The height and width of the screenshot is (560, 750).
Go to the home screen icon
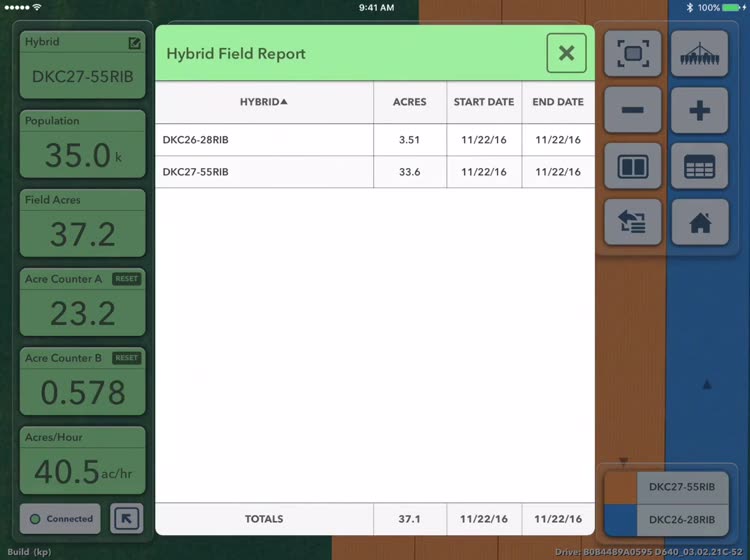(700, 223)
